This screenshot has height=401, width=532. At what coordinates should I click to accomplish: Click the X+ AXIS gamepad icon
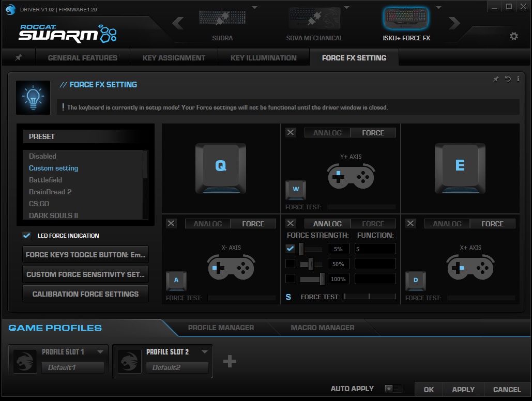pyautogui.click(x=470, y=267)
